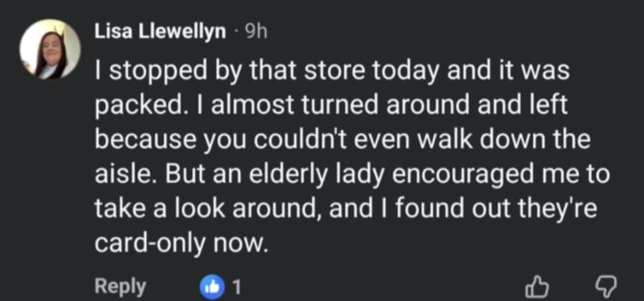Dislike the comment with thumbs-down icon

pyautogui.click(x=606, y=286)
